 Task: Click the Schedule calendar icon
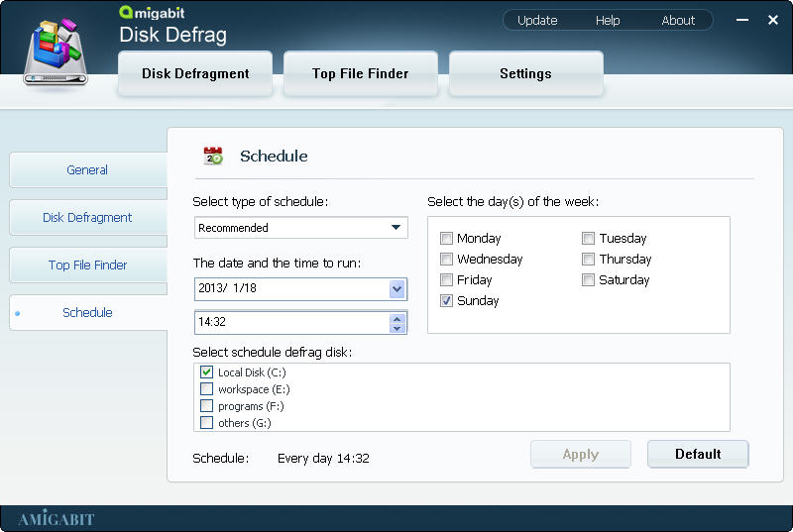coord(213,156)
